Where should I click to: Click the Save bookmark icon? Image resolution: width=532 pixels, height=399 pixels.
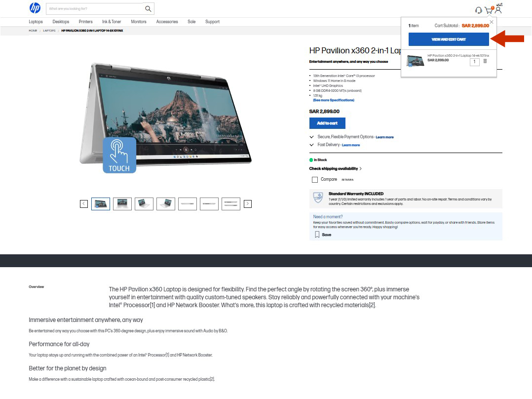(317, 235)
